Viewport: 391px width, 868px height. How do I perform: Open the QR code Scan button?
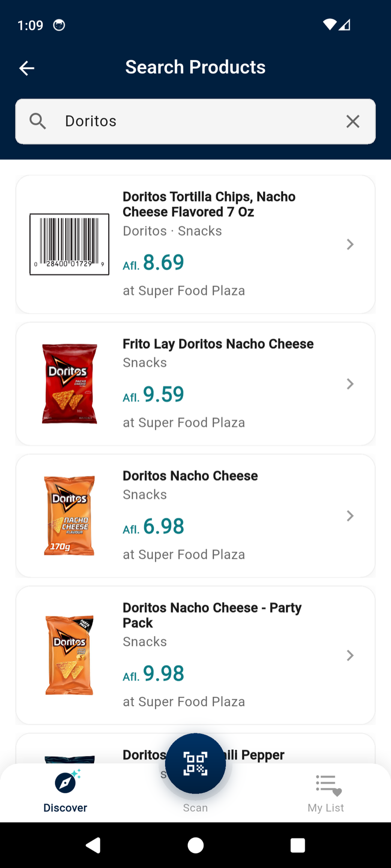pyautogui.click(x=195, y=763)
